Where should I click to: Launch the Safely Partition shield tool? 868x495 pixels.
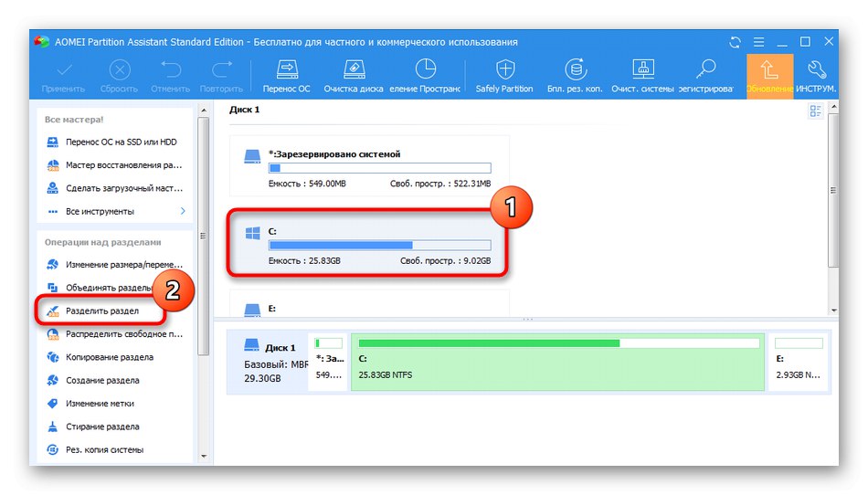[504, 76]
